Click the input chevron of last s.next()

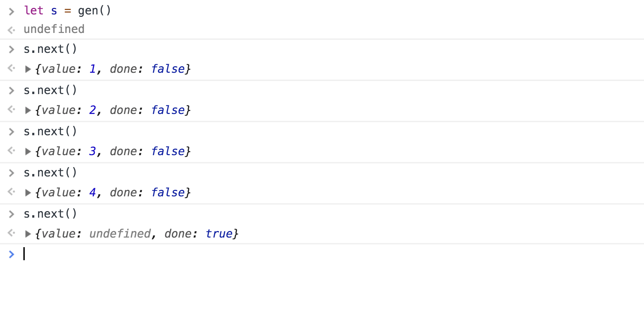[x=11, y=214]
